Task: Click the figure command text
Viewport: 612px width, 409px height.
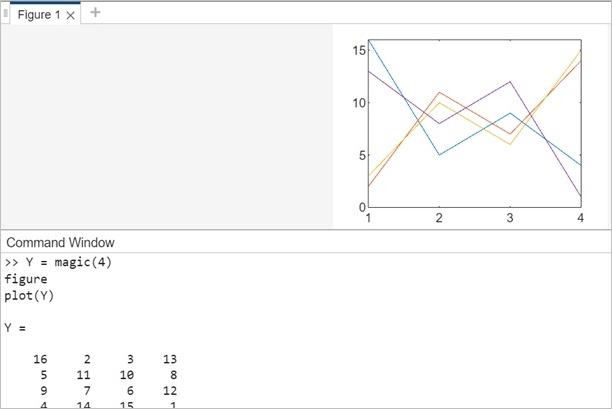Action: click(25, 279)
